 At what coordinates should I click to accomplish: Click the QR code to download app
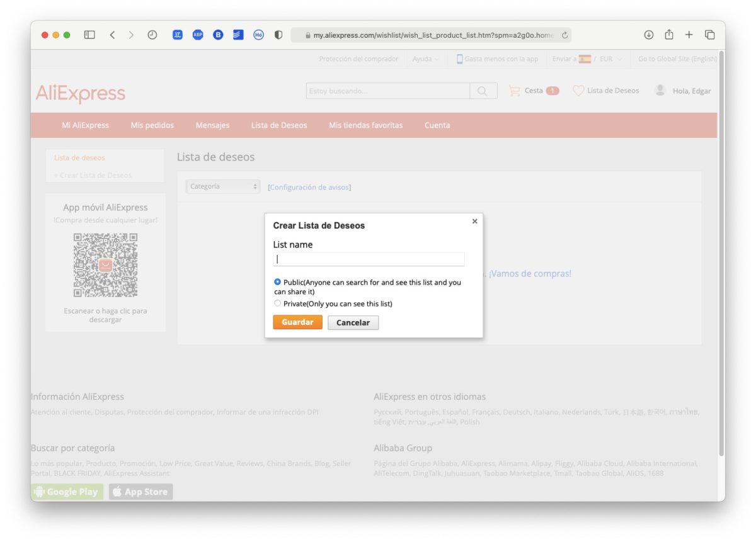(105, 265)
